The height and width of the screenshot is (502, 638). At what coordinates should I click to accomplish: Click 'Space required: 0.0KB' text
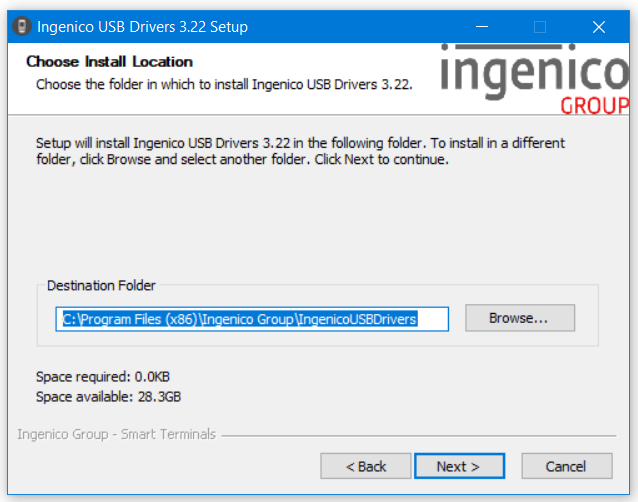(103, 377)
